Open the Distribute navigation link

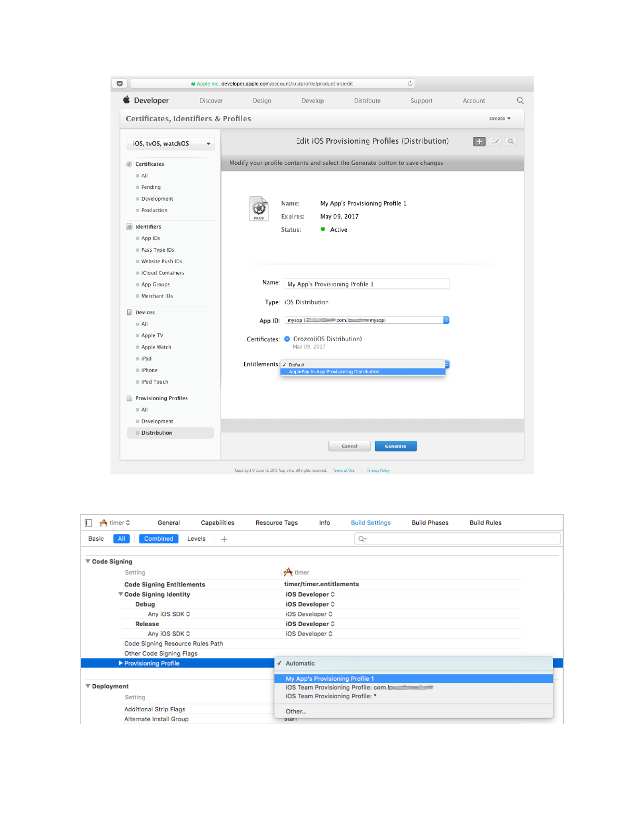(x=367, y=101)
